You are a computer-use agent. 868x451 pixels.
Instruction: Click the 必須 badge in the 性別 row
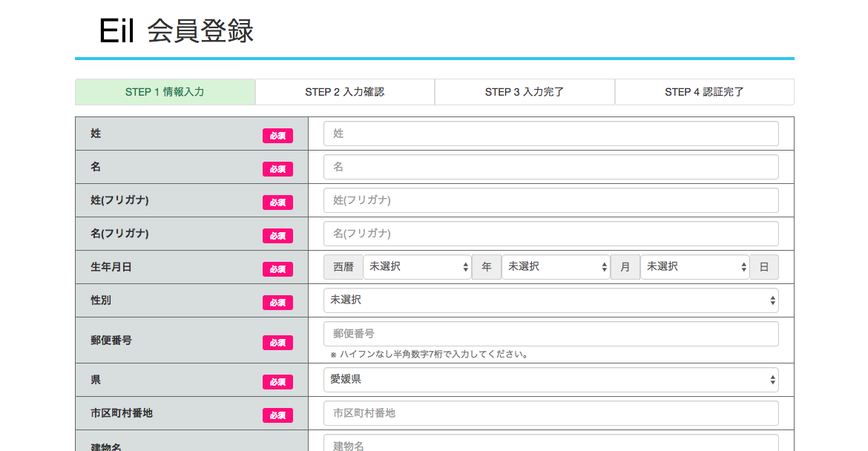click(x=278, y=303)
